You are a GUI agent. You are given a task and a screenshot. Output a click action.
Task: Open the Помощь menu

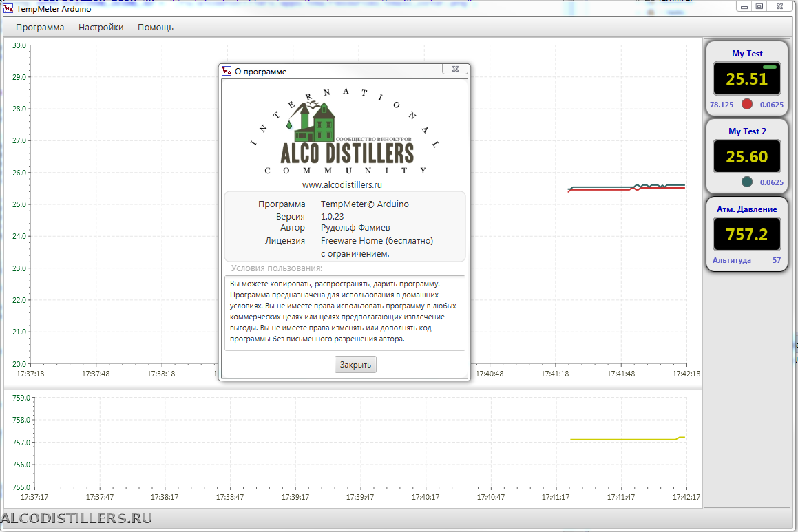(155, 28)
